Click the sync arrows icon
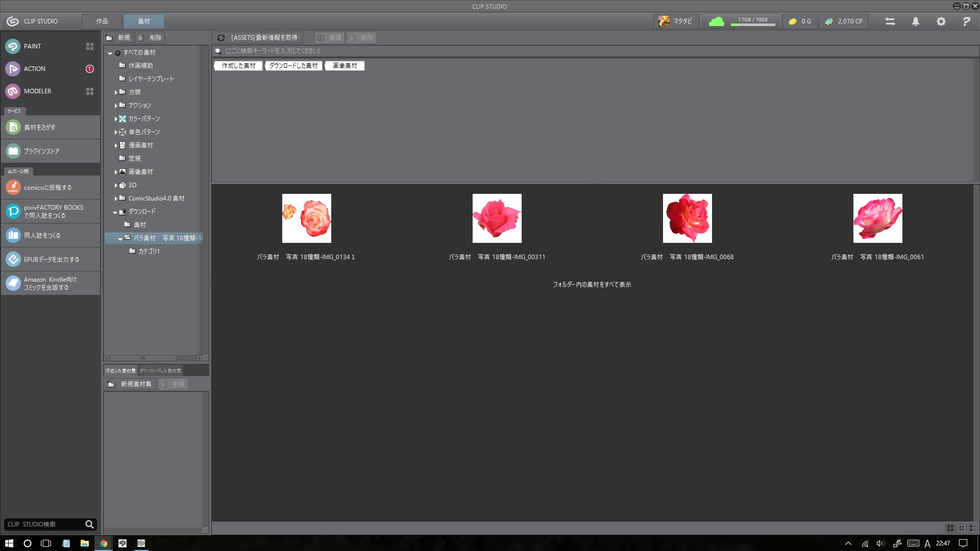The image size is (980, 551). 890,21
